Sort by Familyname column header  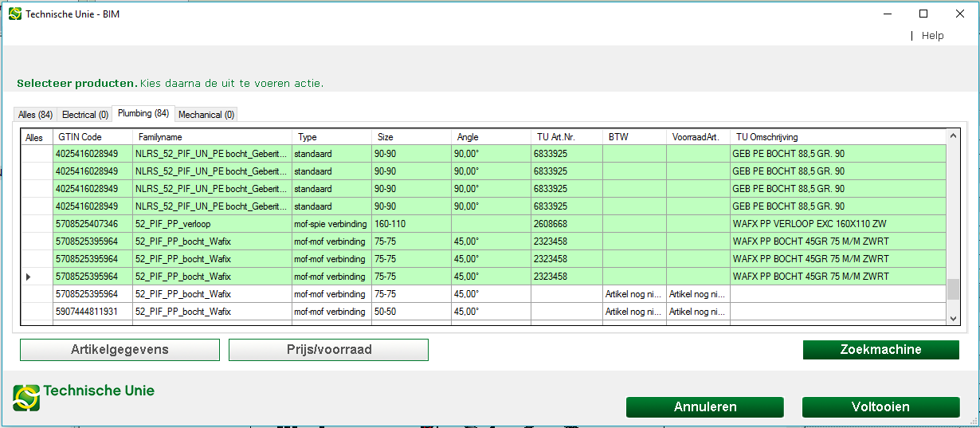(212, 137)
